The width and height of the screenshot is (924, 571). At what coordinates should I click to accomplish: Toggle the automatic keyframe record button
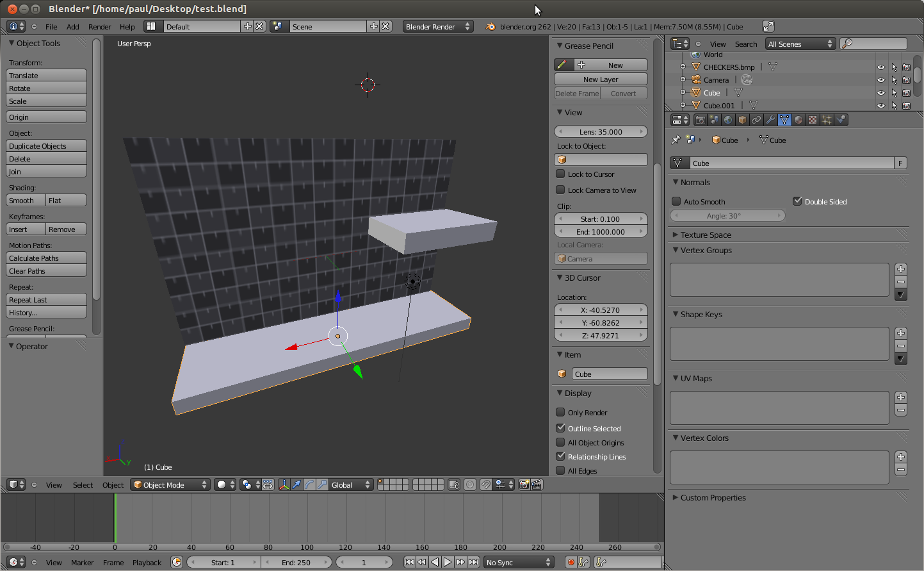[x=571, y=563]
